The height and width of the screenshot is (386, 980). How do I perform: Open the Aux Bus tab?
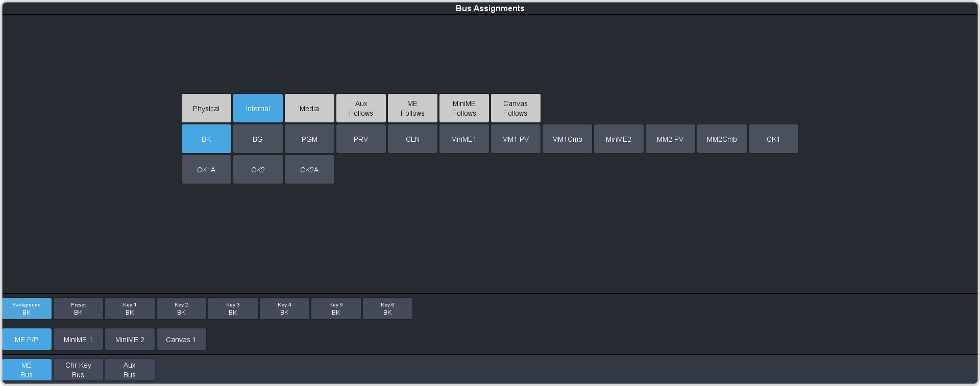click(x=130, y=370)
